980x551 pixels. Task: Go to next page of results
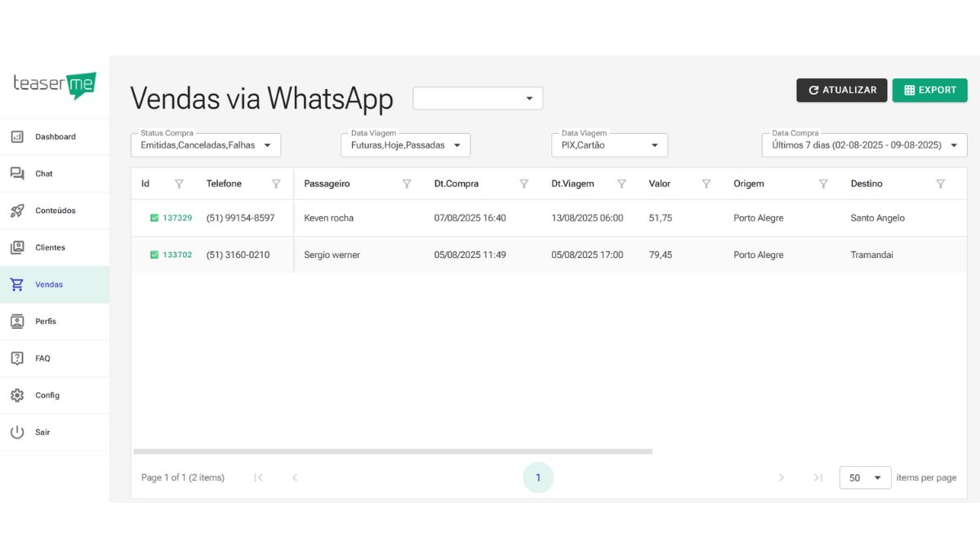782,478
